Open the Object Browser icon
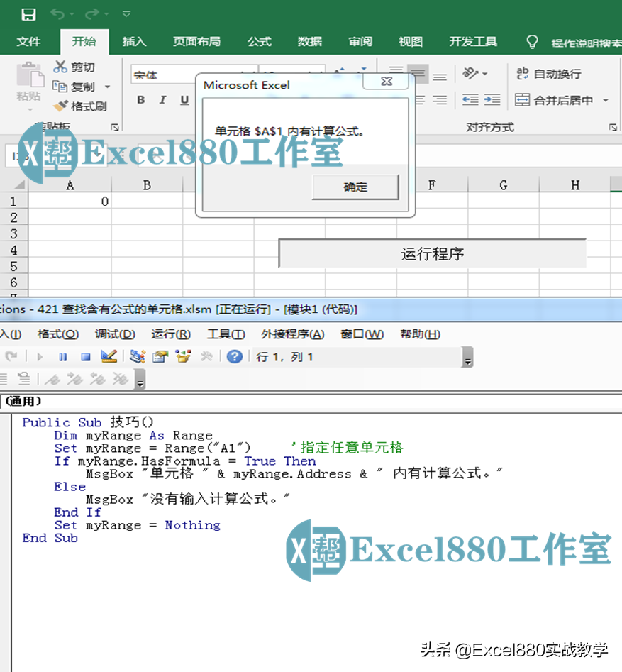Viewport: 622px width, 672px height. [x=184, y=356]
